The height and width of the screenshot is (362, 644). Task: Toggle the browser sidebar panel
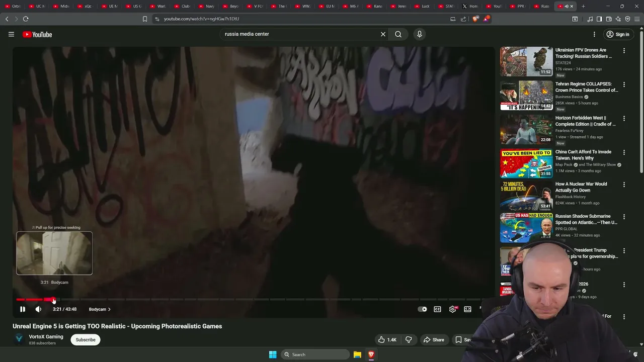click(x=599, y=19)
